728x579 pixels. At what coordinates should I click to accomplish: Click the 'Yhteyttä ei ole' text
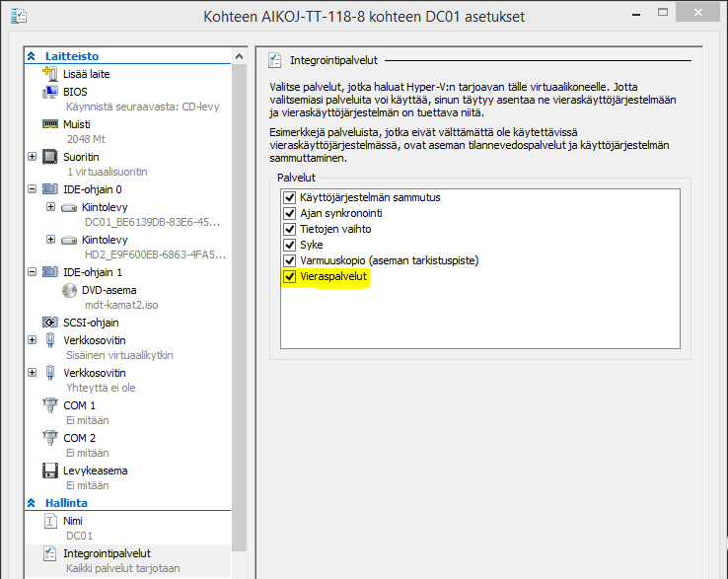pos(101,388)
